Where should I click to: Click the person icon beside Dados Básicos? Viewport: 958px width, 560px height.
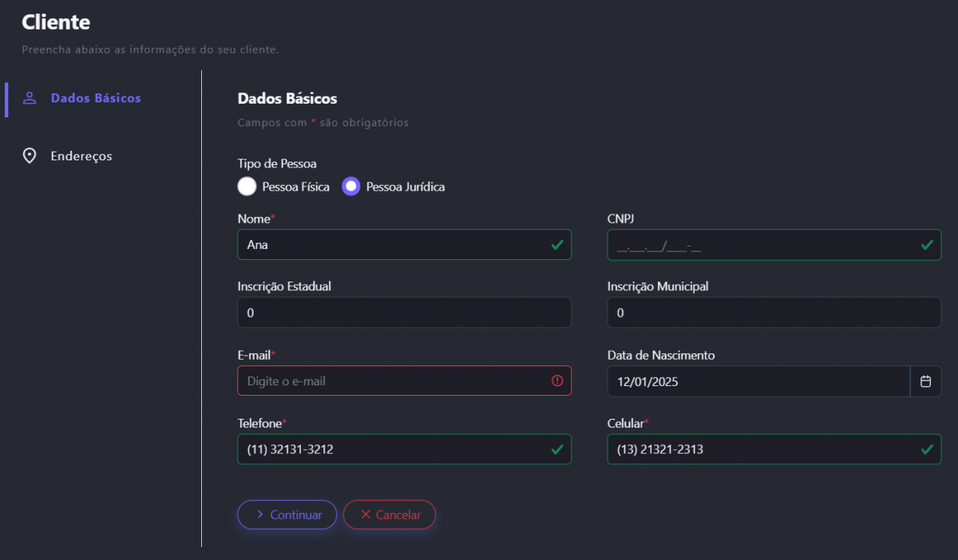pos(30,98)
